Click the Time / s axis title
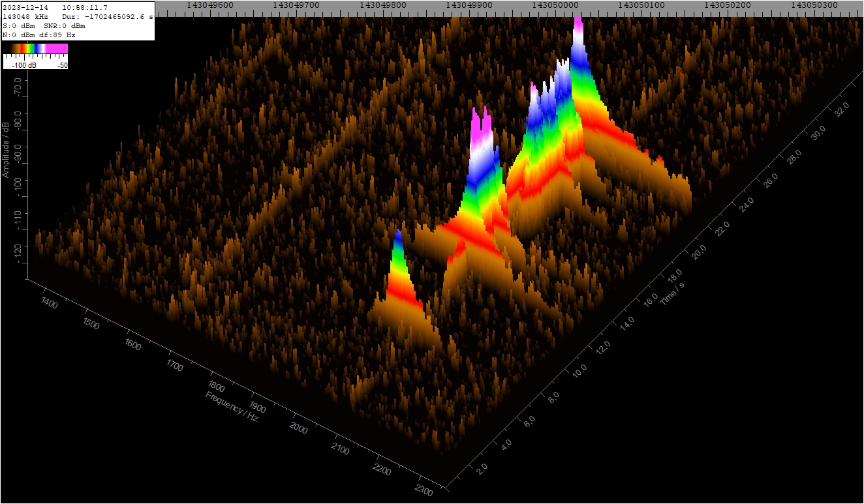Screen dimensions: 864x504 tap(672, 294)
